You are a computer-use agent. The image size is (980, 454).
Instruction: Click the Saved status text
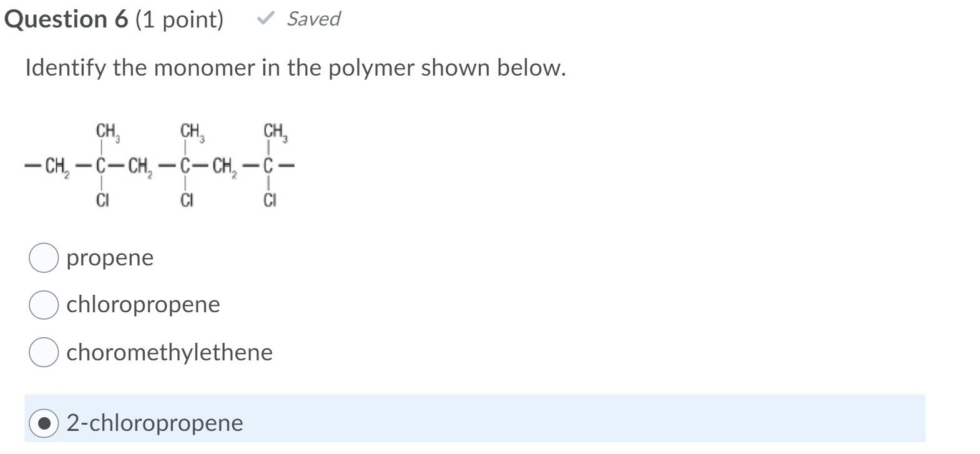point(313,19)
